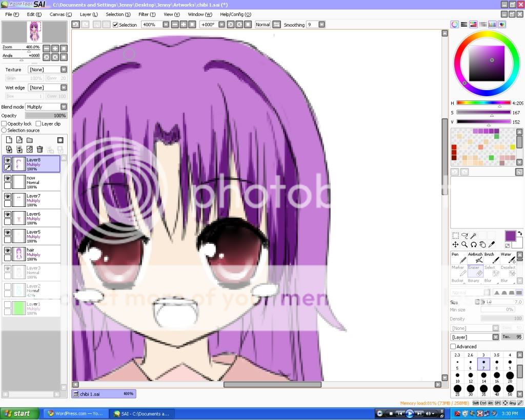Open the Filter menu
Image resolution: width=525 pixels, height=420 pixels.
pos(147,14)
